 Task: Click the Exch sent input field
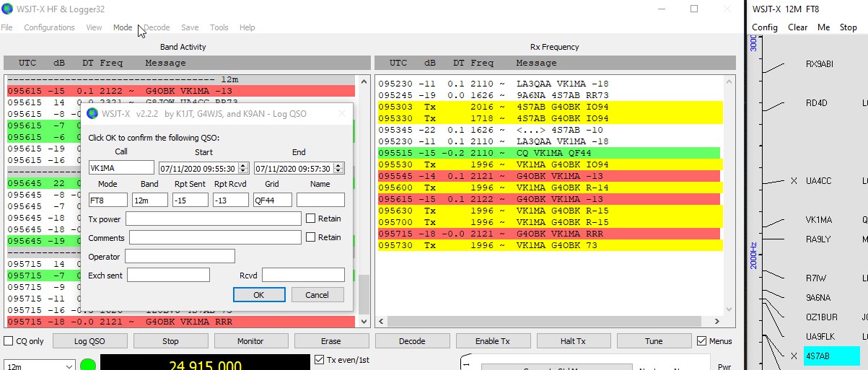[x=168, y=275]
